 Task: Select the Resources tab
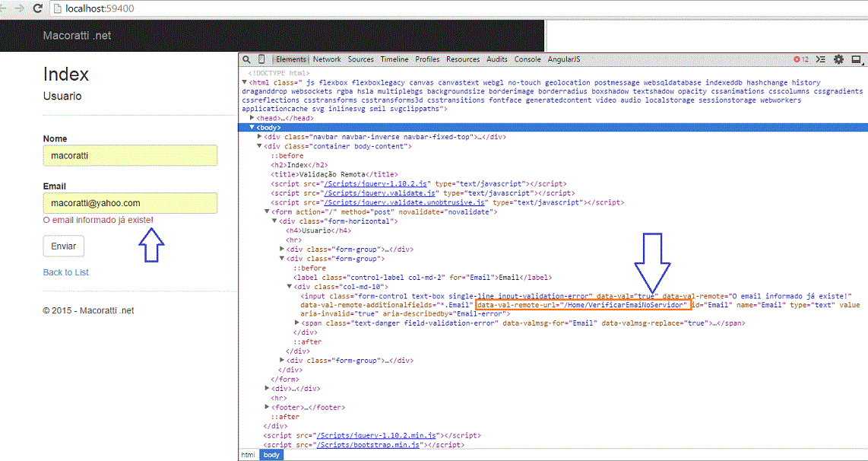463,59
